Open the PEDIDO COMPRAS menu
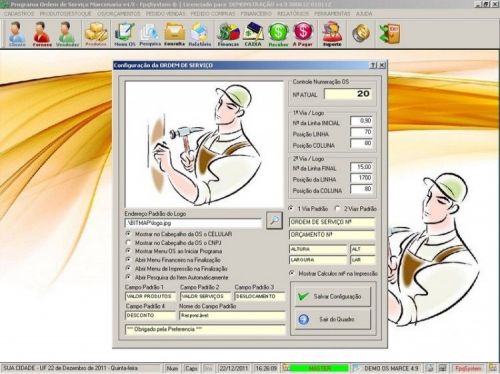 [x=213, y=14]
